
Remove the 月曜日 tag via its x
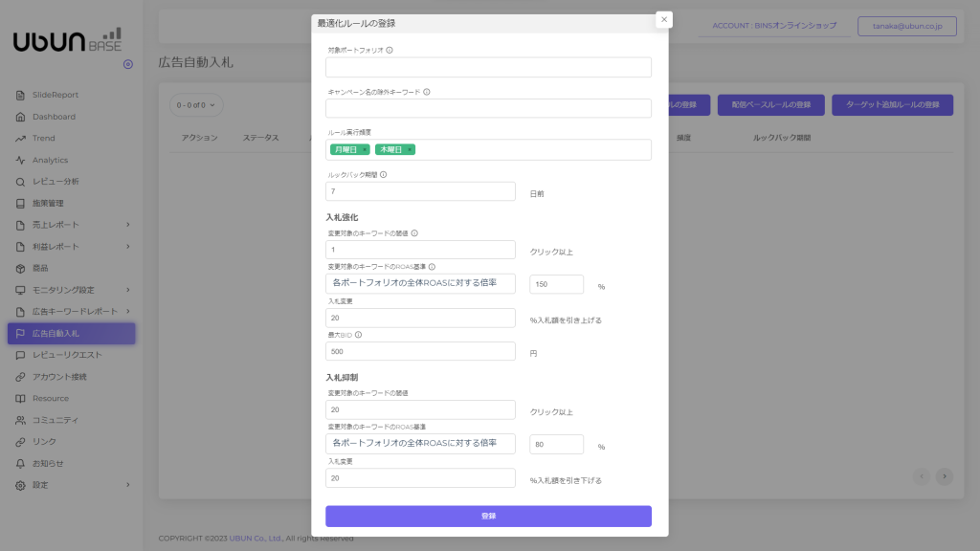[365, 149]
